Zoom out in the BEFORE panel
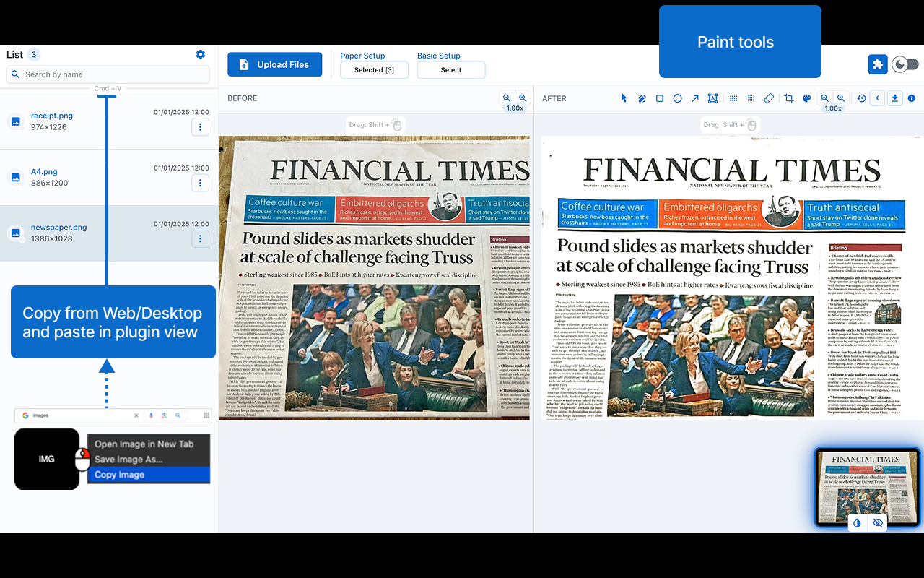This screenshot has width=924, height=578. point(507,98)
